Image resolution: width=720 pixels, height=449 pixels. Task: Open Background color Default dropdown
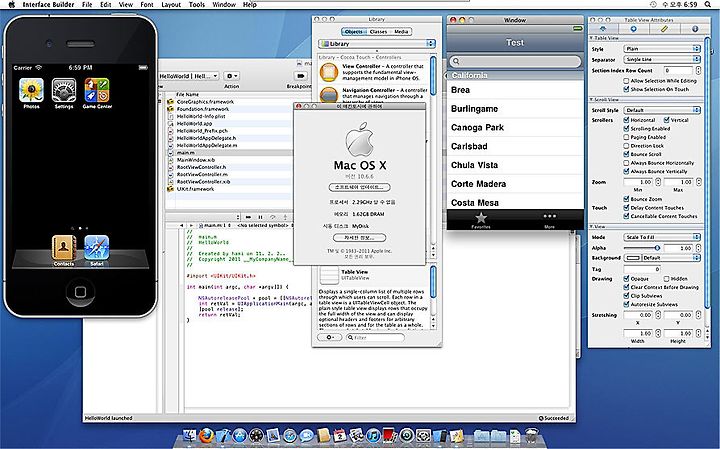(671, 258)
